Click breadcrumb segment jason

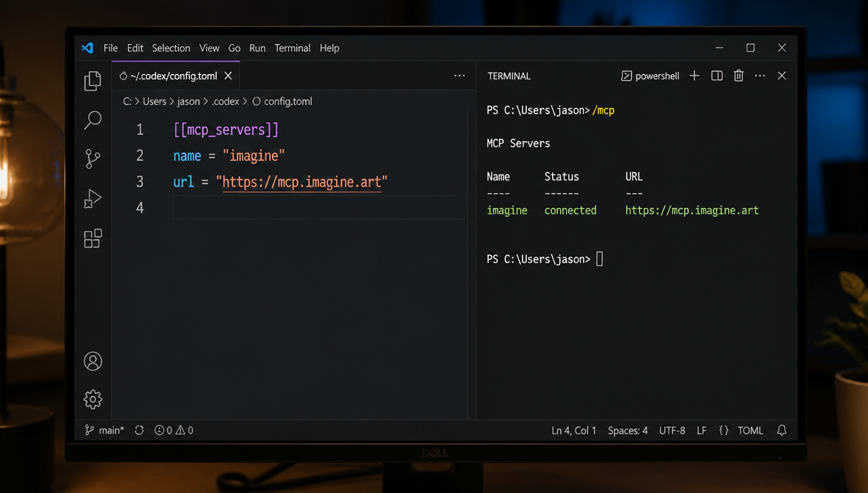pyautogui.click(x=188, y=101)
